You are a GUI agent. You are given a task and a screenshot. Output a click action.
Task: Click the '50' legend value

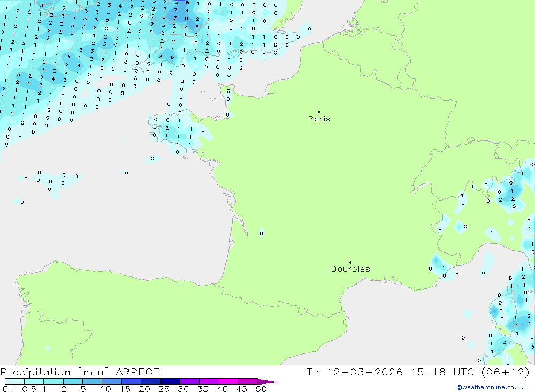coord(261,389)
